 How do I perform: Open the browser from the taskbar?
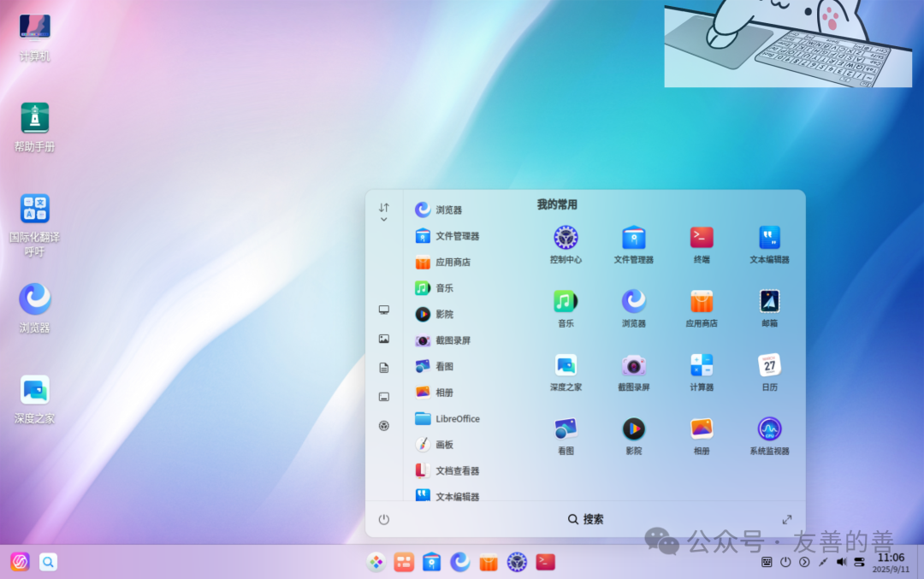pyautogui.click(x=460, y=562)
